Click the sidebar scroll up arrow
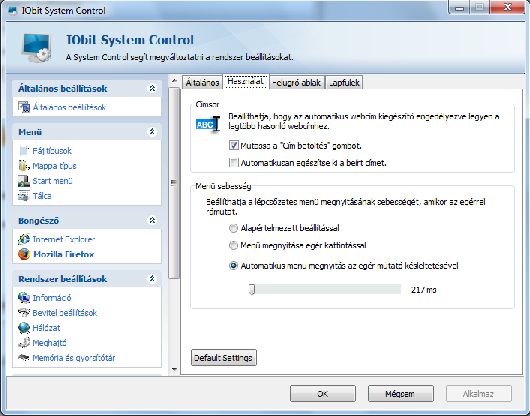This screenshot has height=416, width=530. pyautogui.click(x=174, y=81)
